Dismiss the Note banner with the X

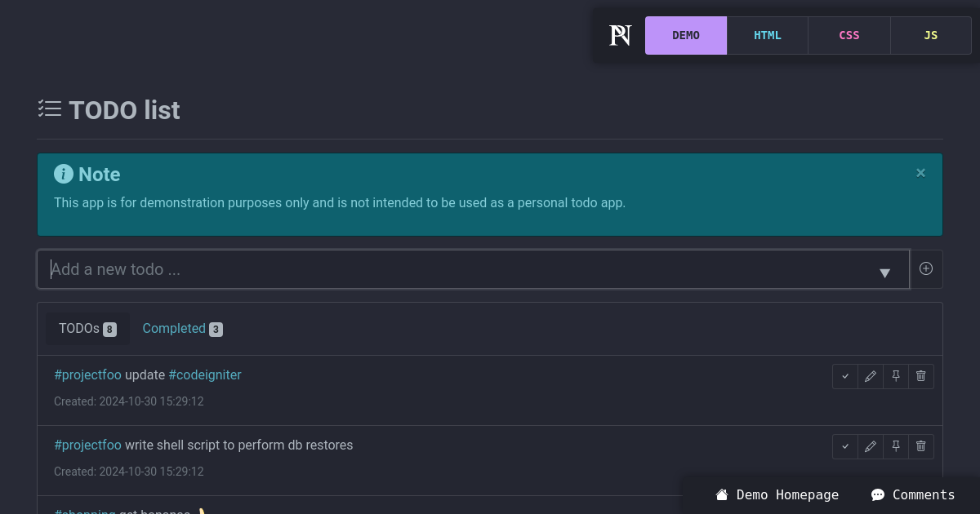(920, 172)
